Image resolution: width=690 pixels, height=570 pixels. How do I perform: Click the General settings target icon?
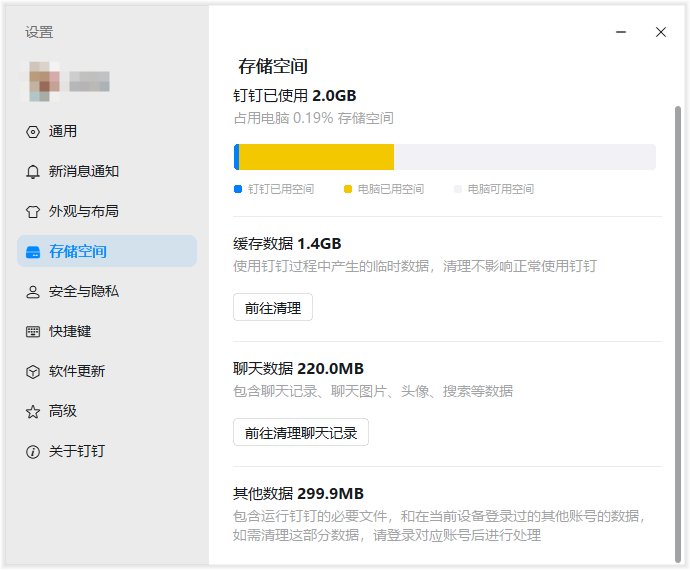tap(32, 132)
